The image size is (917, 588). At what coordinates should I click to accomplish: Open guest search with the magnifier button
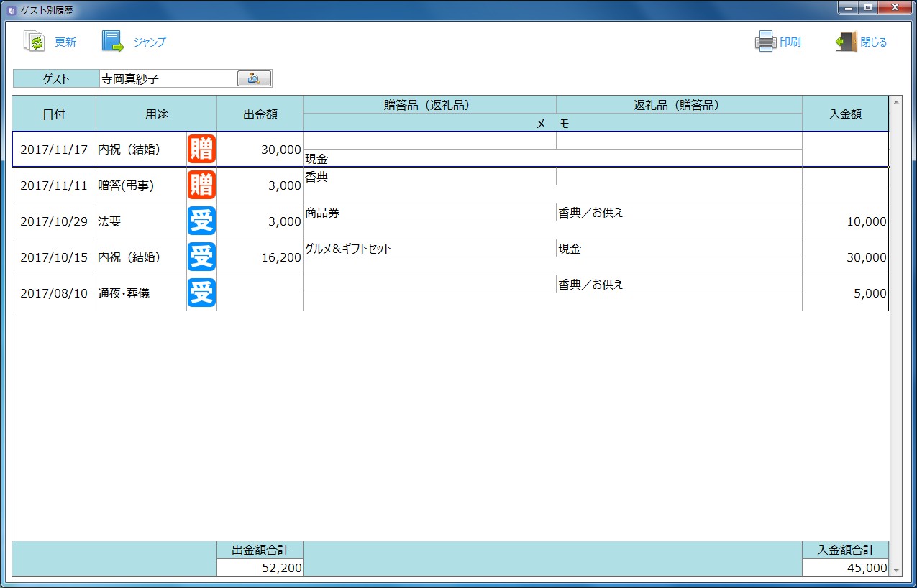[254, 78]
